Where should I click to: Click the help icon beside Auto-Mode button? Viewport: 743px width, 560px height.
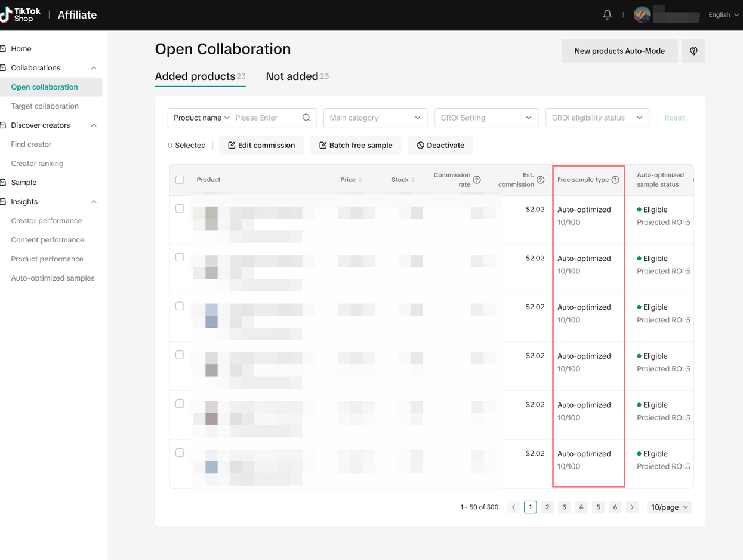coord(693,51)
